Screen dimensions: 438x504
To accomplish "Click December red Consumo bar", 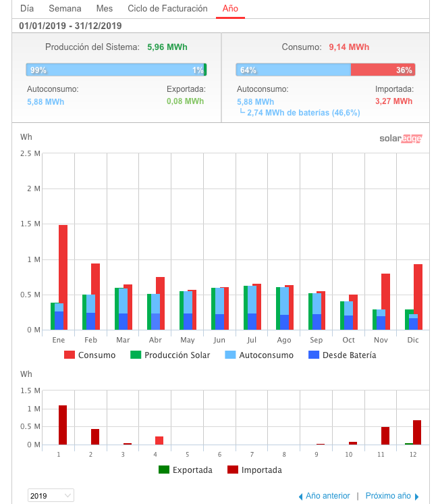I will click(418, 297).
